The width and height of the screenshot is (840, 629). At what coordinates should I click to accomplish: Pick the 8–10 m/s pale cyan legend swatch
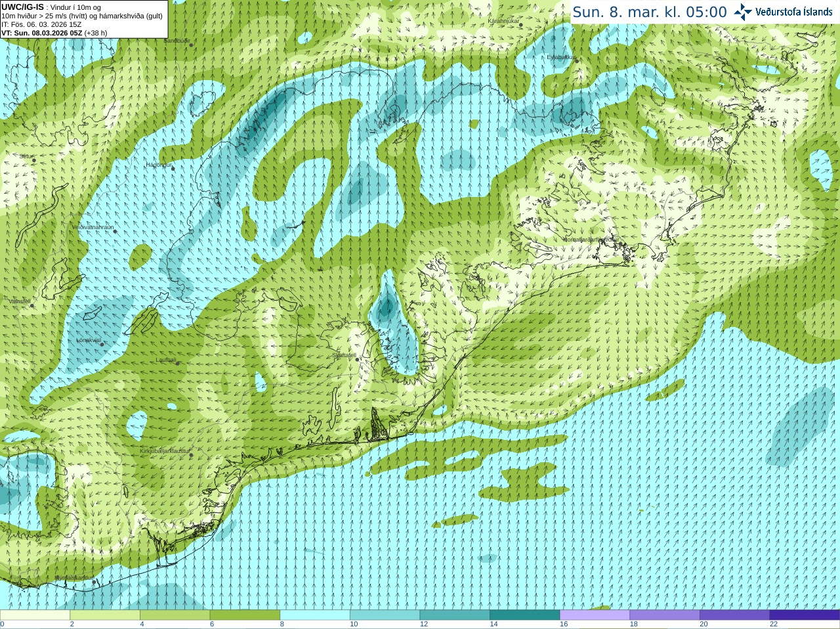click(x=315, y=615)
